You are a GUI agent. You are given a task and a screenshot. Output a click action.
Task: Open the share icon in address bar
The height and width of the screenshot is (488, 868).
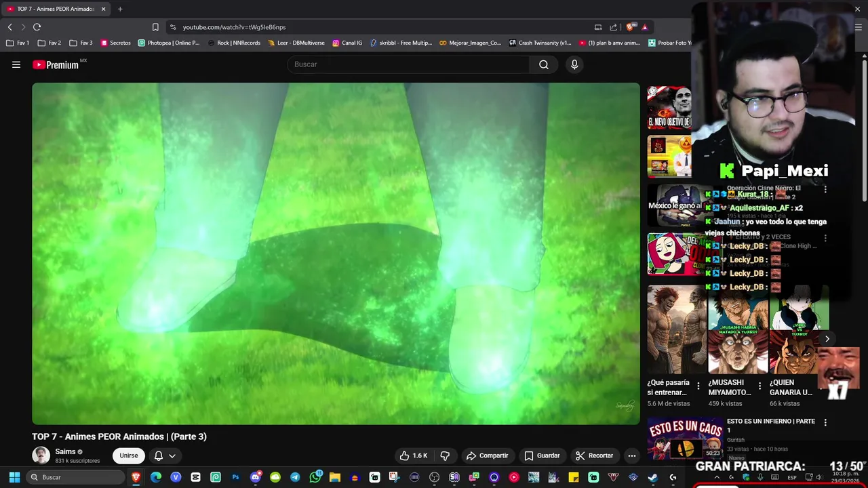(x=613, y=27)
